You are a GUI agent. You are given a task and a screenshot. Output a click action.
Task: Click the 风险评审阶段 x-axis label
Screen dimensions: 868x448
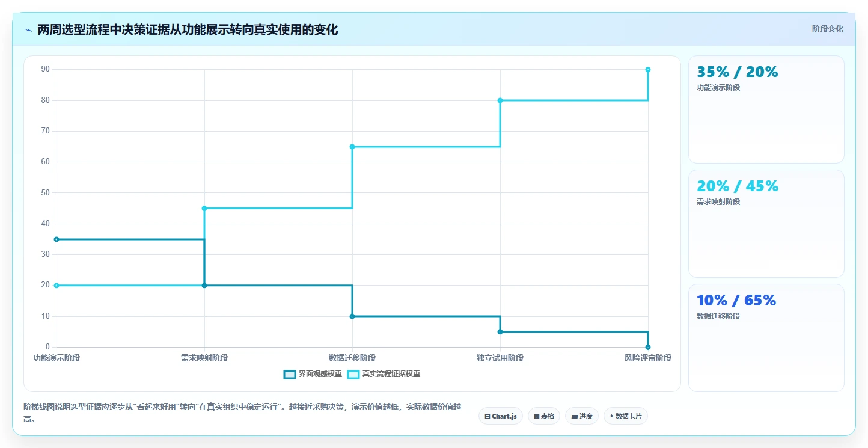(648, 358)
